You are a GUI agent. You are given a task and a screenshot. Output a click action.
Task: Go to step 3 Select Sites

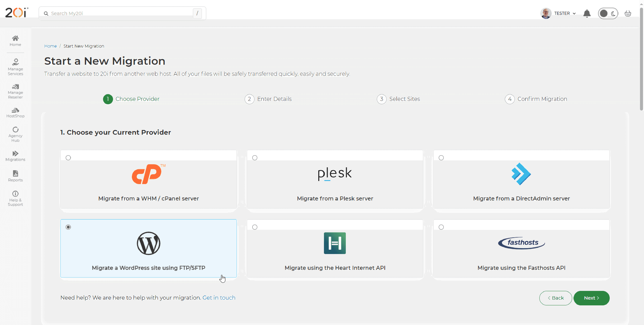(398, 99)
